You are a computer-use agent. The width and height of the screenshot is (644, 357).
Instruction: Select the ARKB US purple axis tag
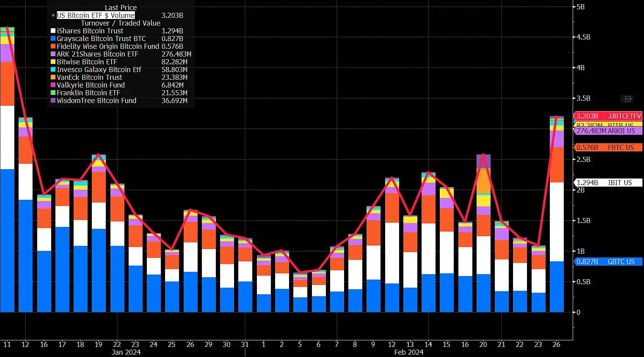608,131
